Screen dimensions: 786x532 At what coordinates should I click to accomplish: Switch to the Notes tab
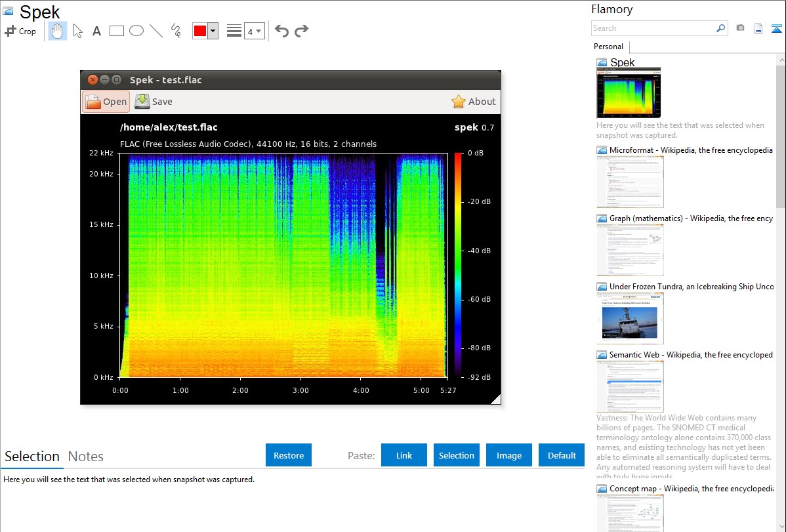(x=86, y=457)
